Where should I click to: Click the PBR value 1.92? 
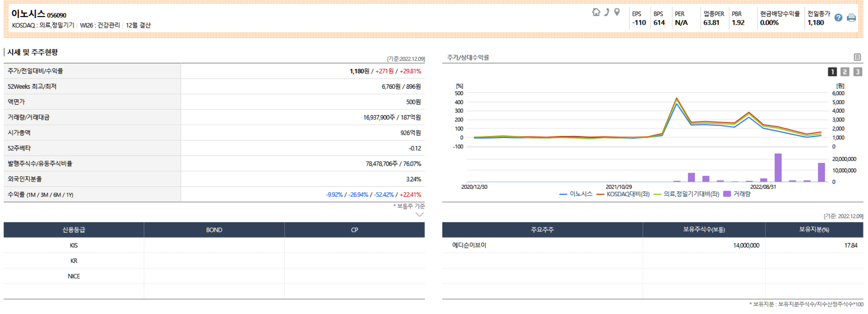pyautogui.click(x=738, y=23)
